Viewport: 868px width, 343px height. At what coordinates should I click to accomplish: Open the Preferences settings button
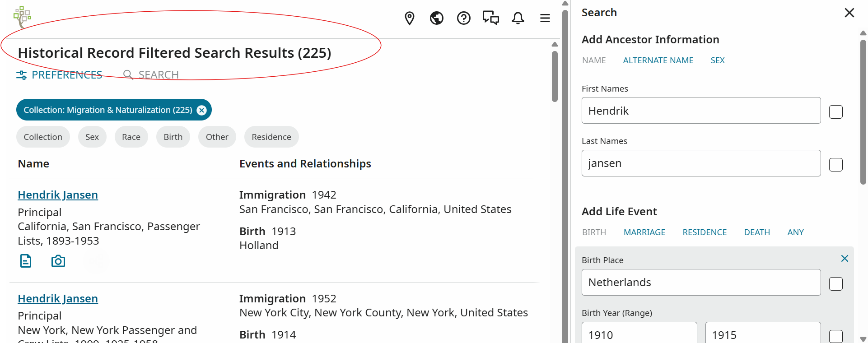[x=60, y=75]
